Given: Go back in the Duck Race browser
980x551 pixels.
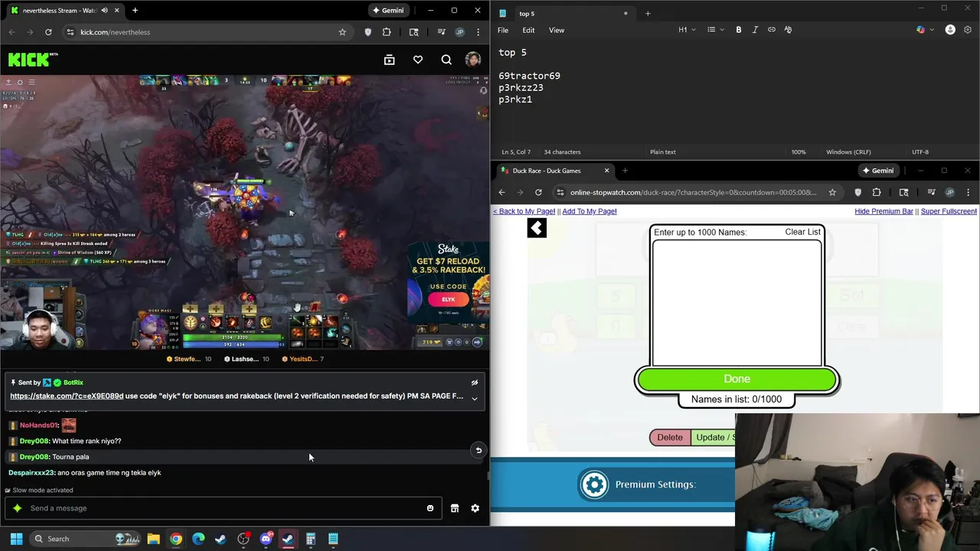Looking at the screenshot, I should pyautogui.click(x=501, y=192).
